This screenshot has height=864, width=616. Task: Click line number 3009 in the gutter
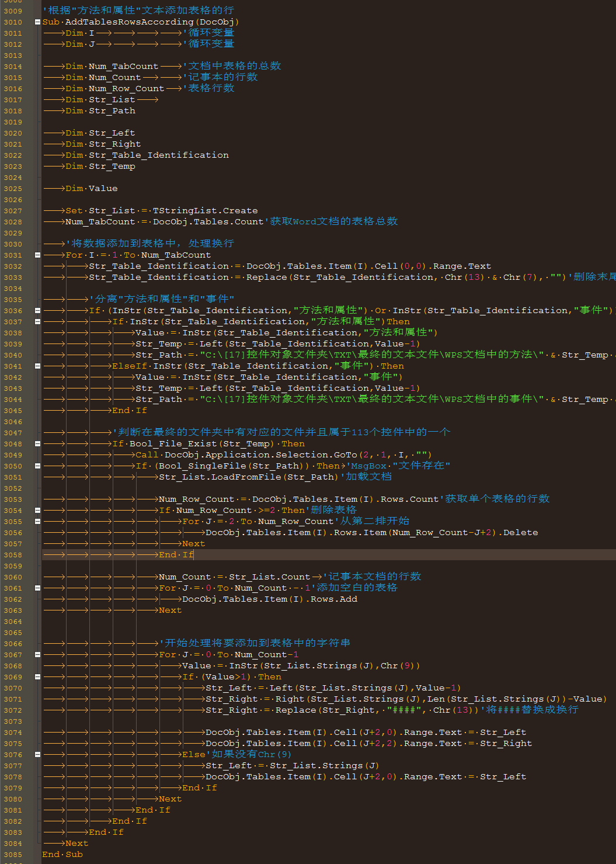point(13,11)
